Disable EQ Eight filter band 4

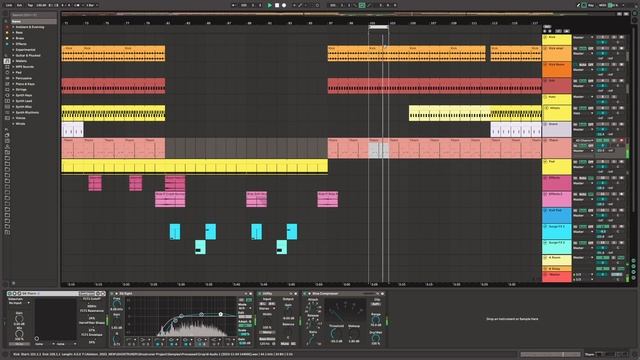(172, 344)
